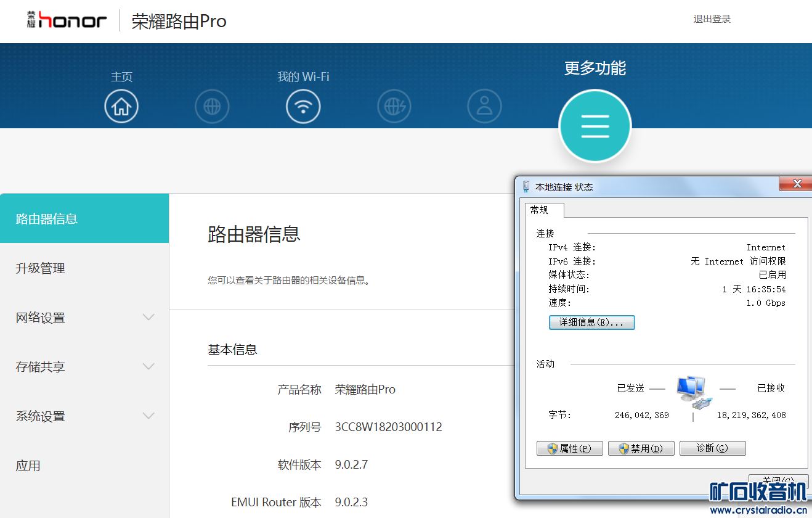
Task: Click the network computers icon in 本地连接 状态 dialog
Action: click(694, 393)
